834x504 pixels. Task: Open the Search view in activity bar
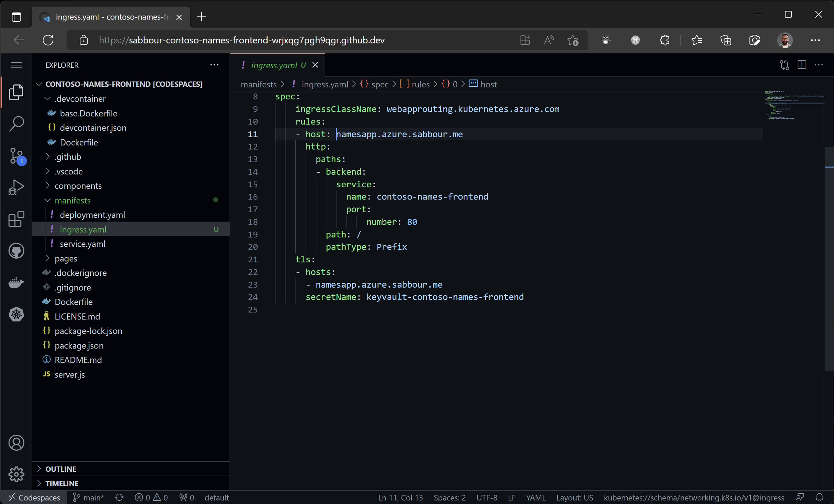(16, 124)
